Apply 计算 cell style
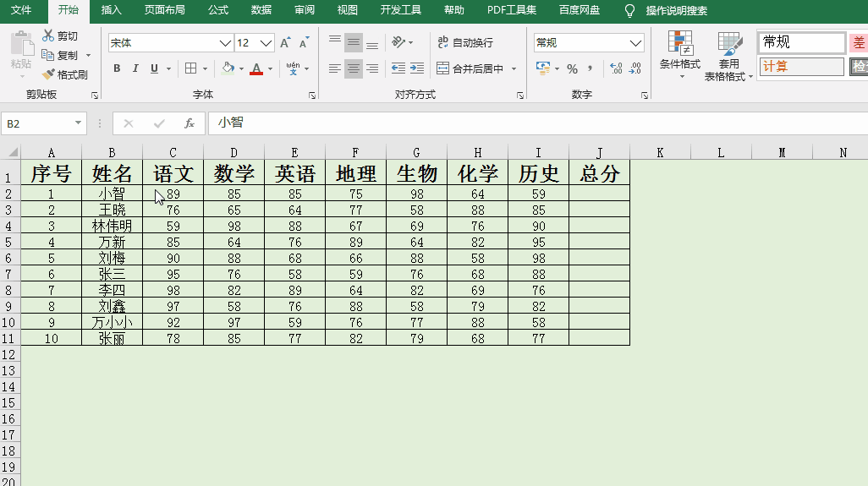Viewport: 868px width, 486px height. click(801, 66)
